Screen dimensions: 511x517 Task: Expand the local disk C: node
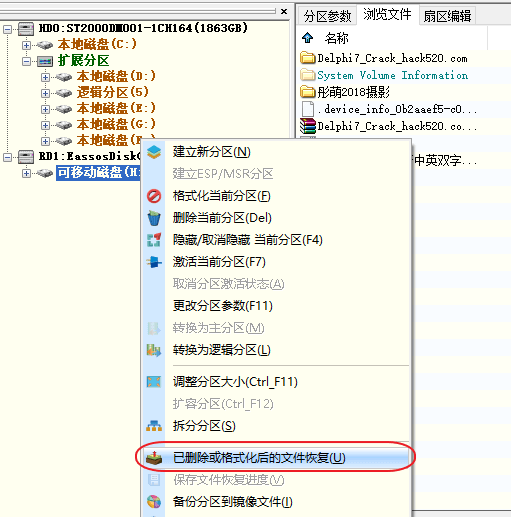tap(26, 45)
